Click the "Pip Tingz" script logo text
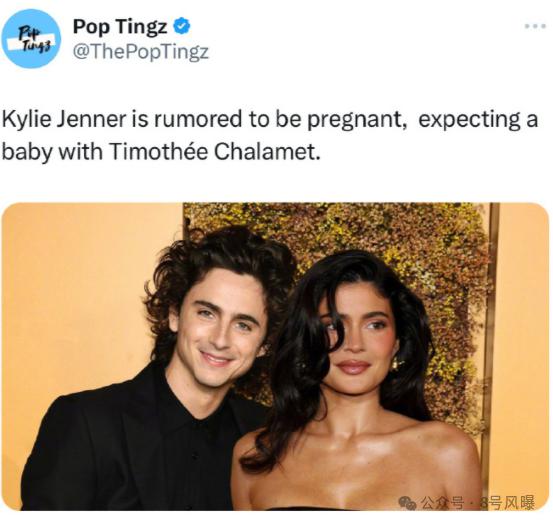This screenshot has height=525, width=553. [x=31, y=38]
